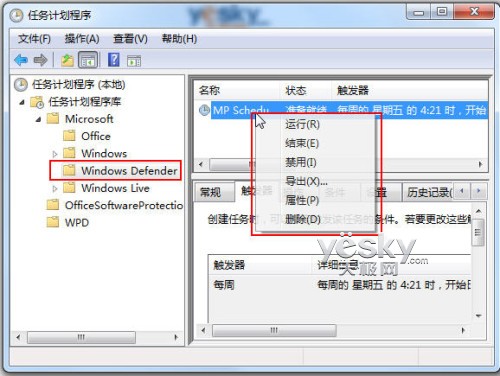Click the tab strip scroll-right arrow
Screen dimensions: 500x376
[x=479, y=191]
